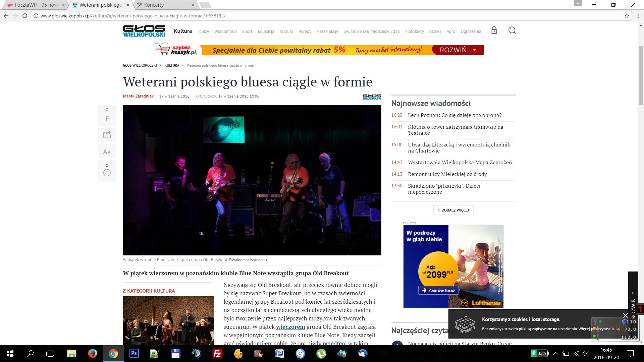Screen dimensions: 644x362
Task: Go to the Sport section
Action: pos(247,32)
